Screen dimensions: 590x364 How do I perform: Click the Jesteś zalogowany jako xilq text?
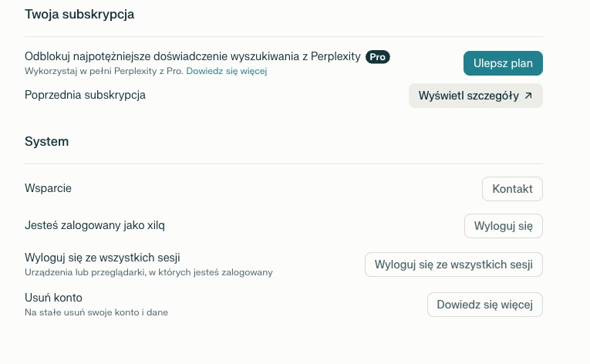tap(95, 226)
